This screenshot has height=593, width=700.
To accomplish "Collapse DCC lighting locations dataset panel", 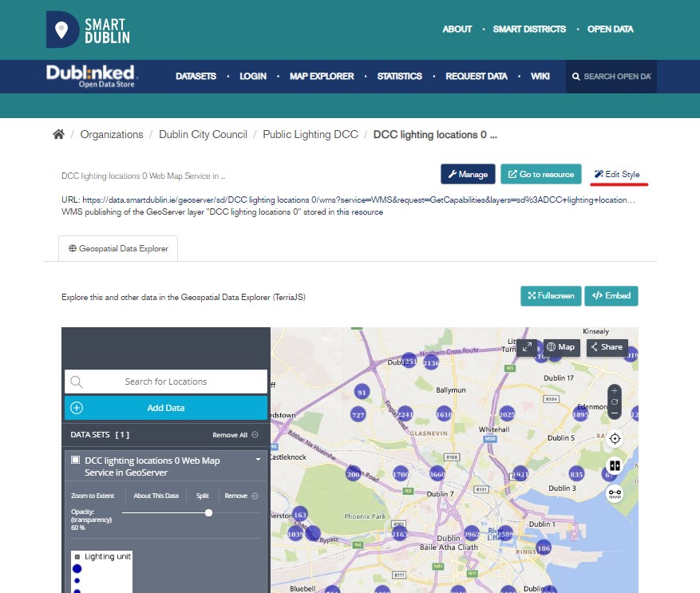I will tap(258, 461).
